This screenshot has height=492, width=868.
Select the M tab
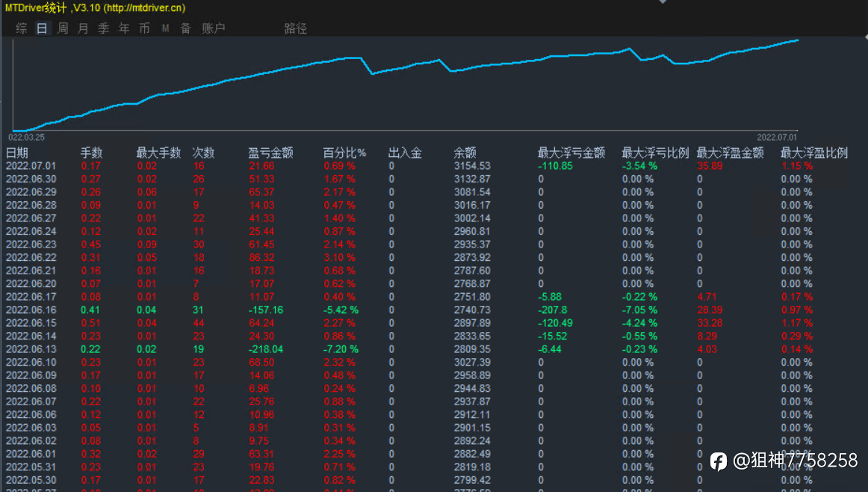click(x=166, y=28)
